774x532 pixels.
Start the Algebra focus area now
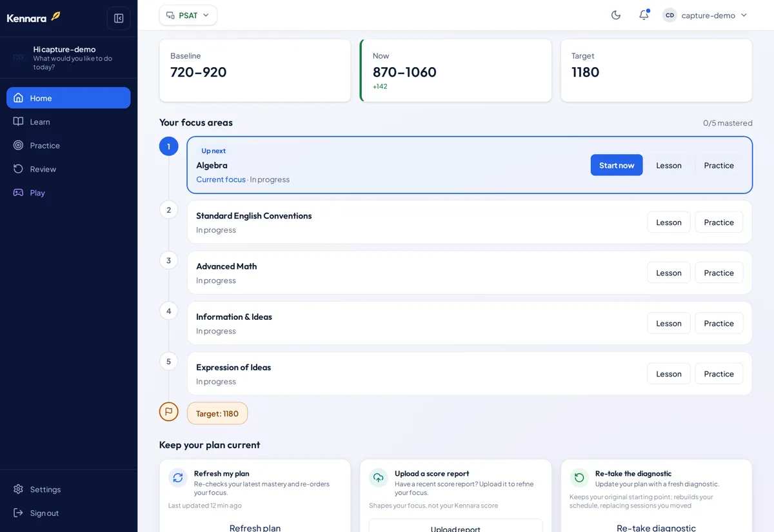617,165
